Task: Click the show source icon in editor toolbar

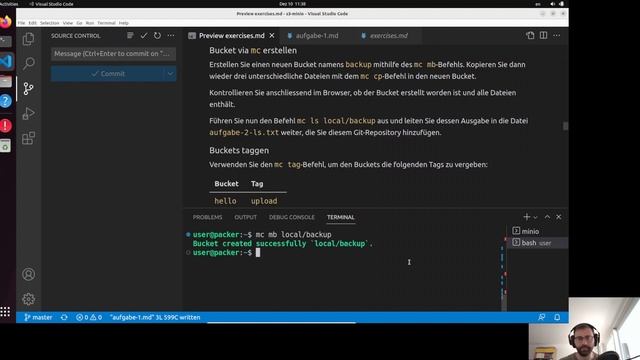Action: (x=530, y=36)
